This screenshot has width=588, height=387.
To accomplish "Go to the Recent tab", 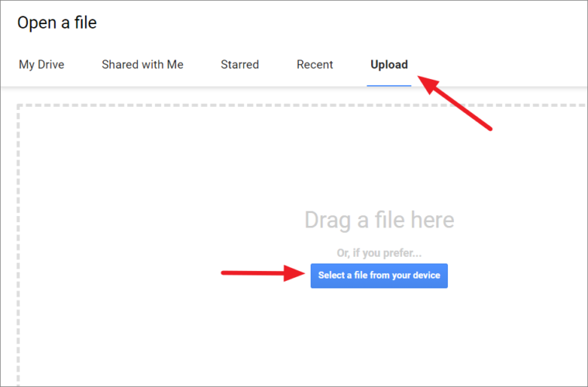I will click(x=315, y=64).
